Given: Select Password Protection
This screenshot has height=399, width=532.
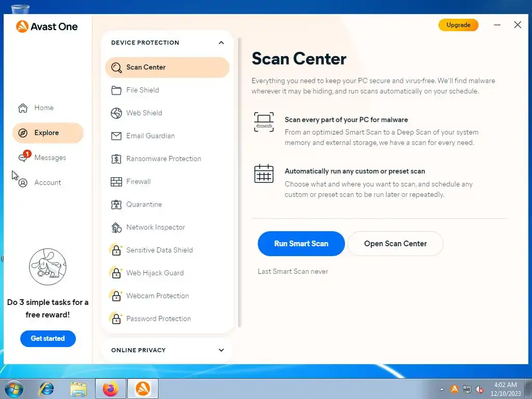Looking at the screenshot, I should click(x=167, y=319).
